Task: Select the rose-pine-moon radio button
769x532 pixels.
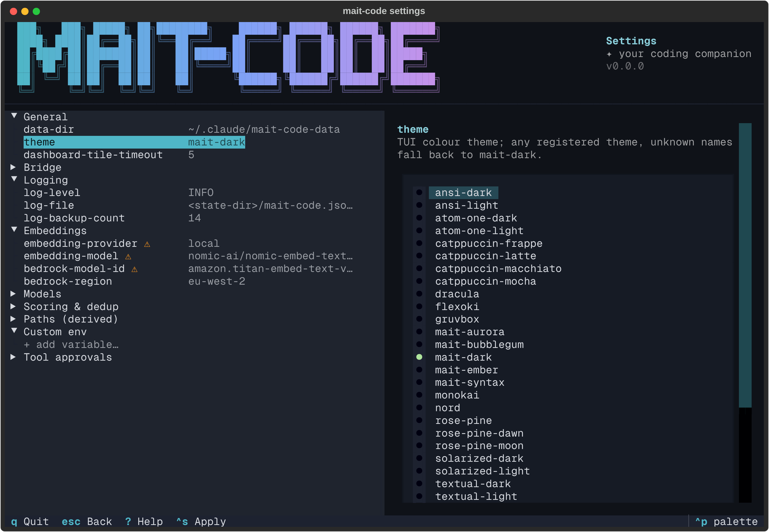Action: tap(419, 446)
